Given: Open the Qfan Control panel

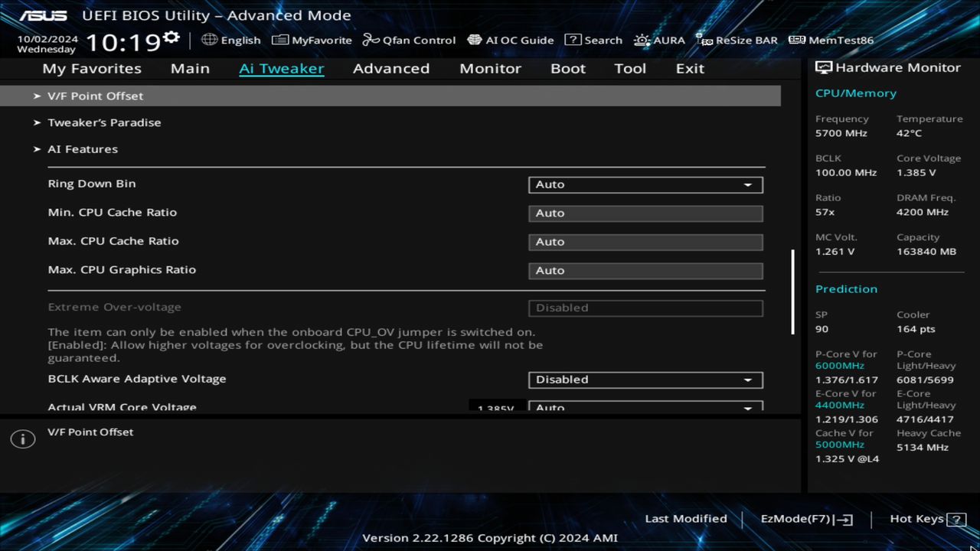Looking at the screenshot, I should 409,40.
